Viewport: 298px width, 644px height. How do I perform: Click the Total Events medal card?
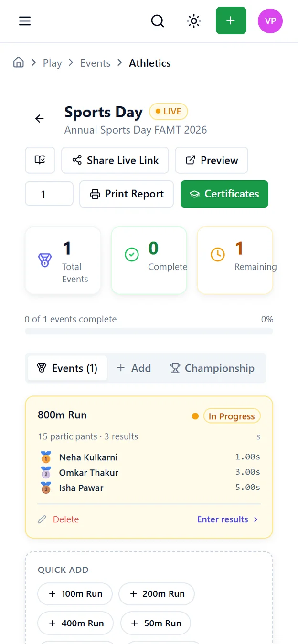point(63,260)
